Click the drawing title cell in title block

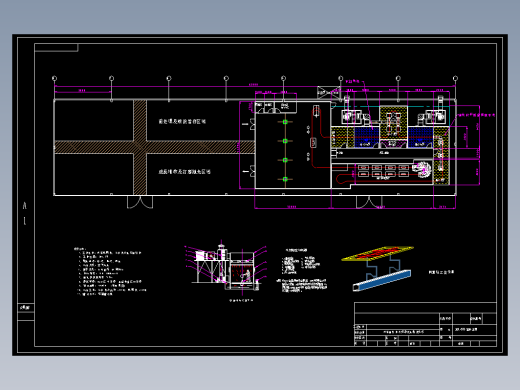pyautogui.click(x=403, y=332)
